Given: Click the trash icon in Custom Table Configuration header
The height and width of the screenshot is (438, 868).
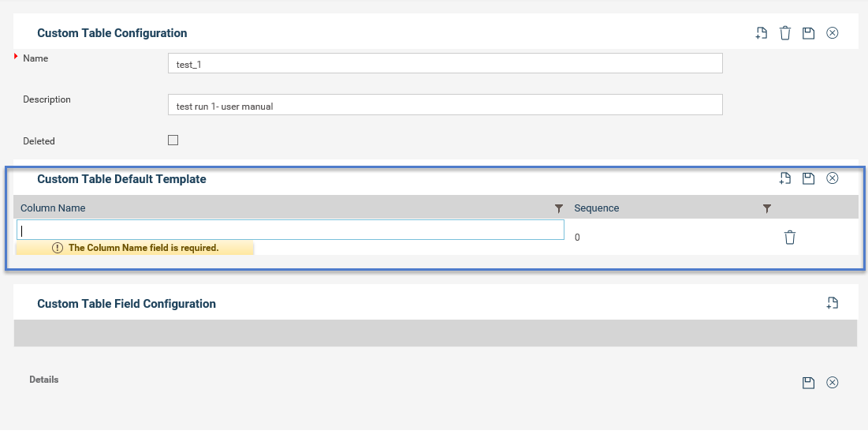Looking at the screenshot, I should 785,33.
